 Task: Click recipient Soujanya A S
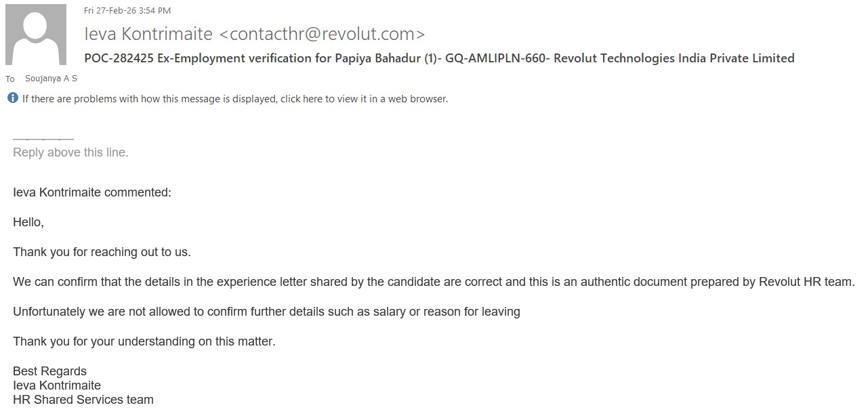(51, 79)
